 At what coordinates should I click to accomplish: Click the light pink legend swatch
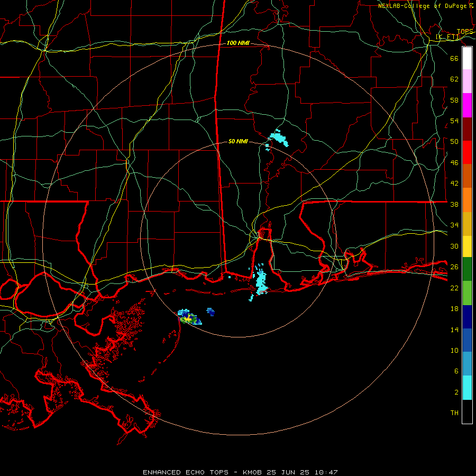pos(467,81)
